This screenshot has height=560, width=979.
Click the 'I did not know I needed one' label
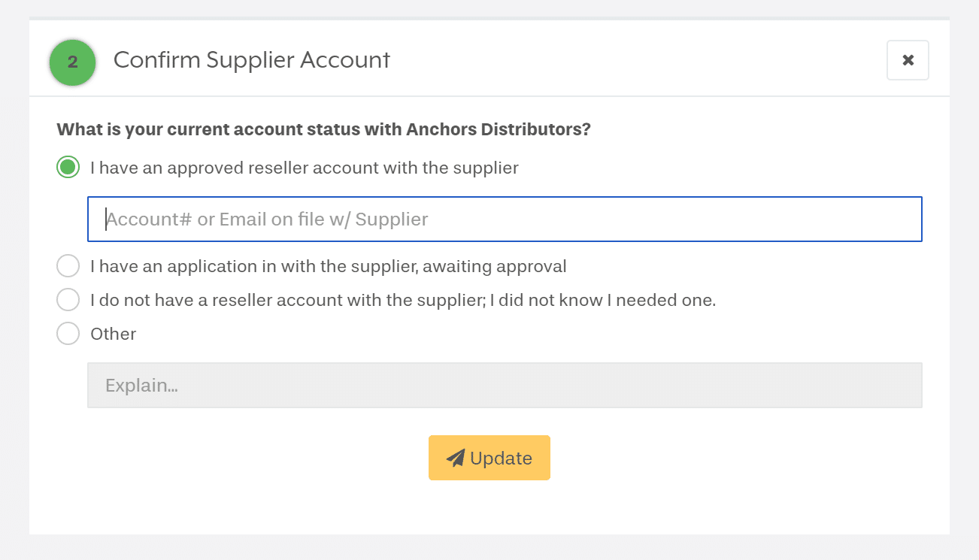[x=402, y=300]
